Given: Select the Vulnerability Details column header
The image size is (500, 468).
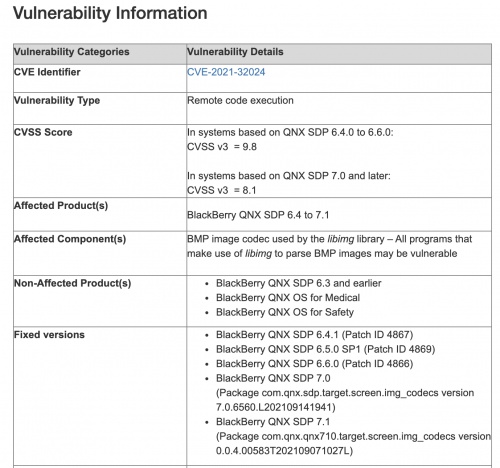Looking at the screenshot, I should pos(235,52).
